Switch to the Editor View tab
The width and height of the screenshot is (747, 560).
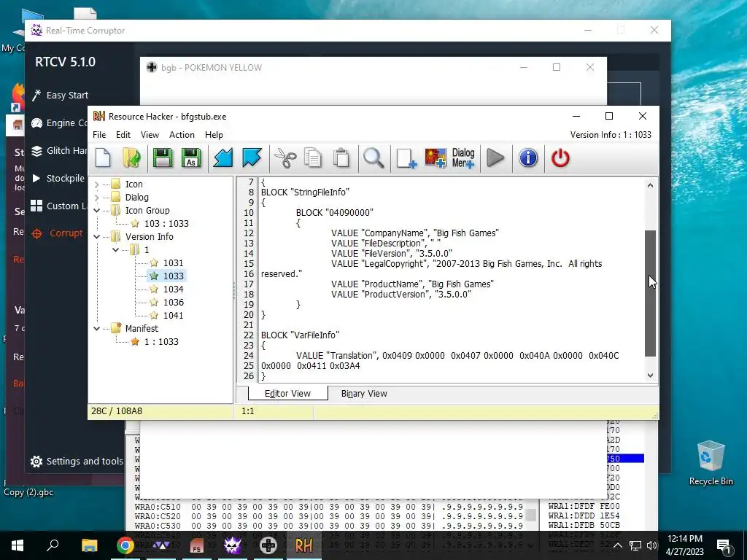coord(287,393)
